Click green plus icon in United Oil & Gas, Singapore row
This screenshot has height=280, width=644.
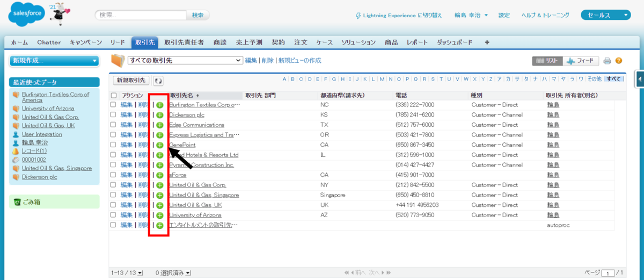click(x=160, y=195)
